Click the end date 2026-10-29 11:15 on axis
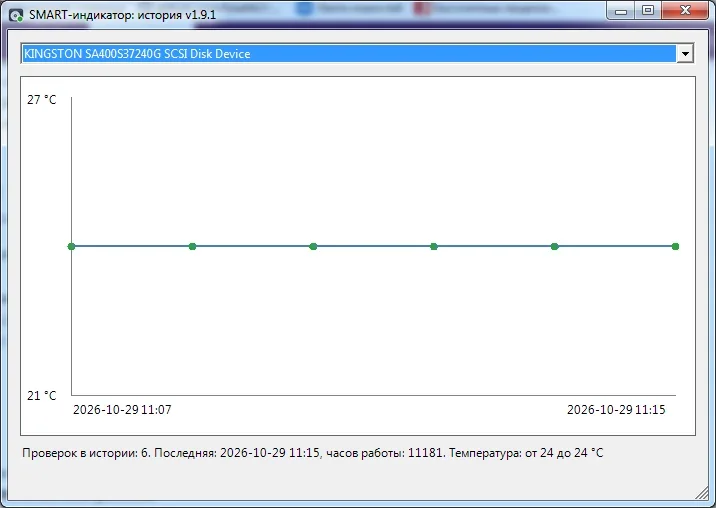716x508 pixels. pos(616,409)
